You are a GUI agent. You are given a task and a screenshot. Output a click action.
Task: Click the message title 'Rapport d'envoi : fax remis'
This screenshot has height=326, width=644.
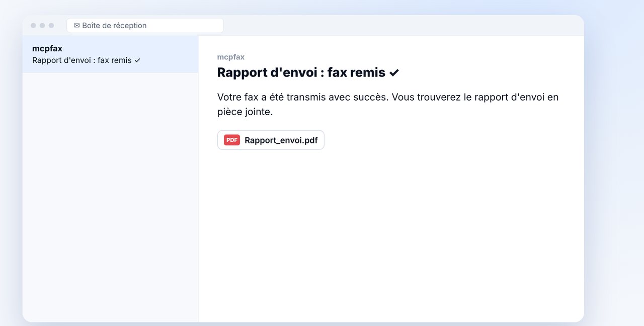308,72
